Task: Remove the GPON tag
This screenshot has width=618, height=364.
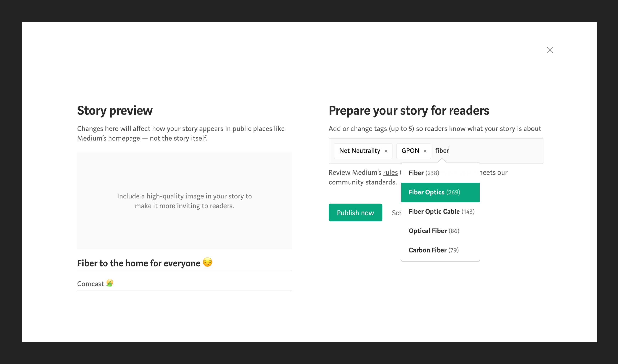Action: pyautogui.click(x=425, y=151)
